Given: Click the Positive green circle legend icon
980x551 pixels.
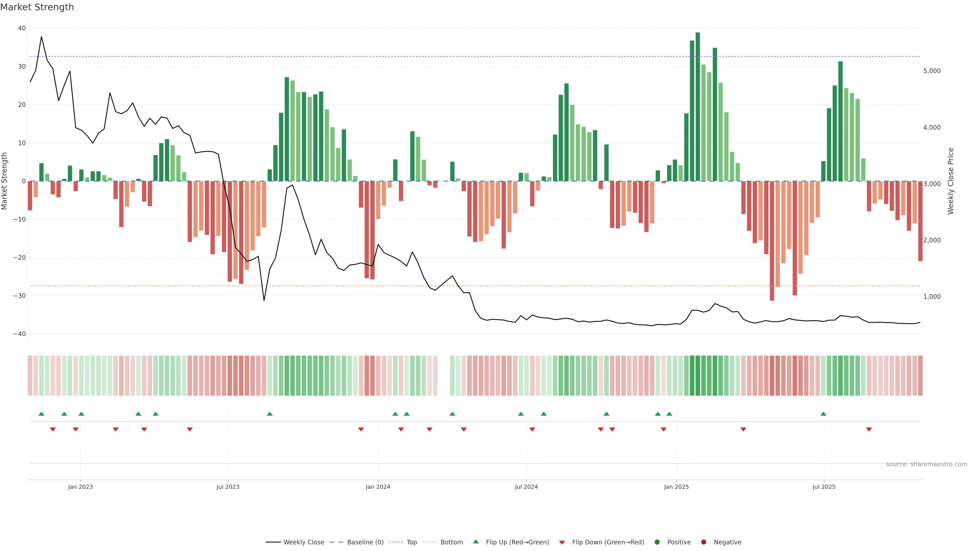Looking at the screenshot, I should 657,542.
